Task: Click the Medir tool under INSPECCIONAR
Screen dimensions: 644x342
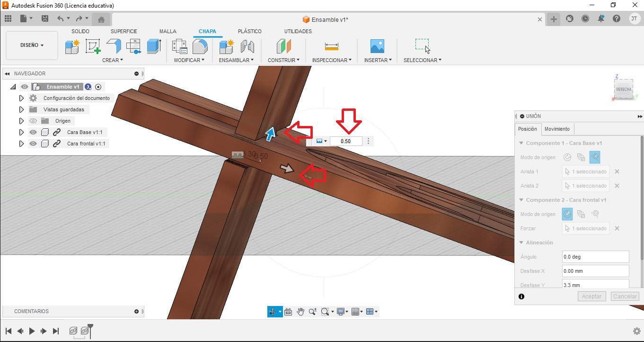Action: tap(331, 46)
